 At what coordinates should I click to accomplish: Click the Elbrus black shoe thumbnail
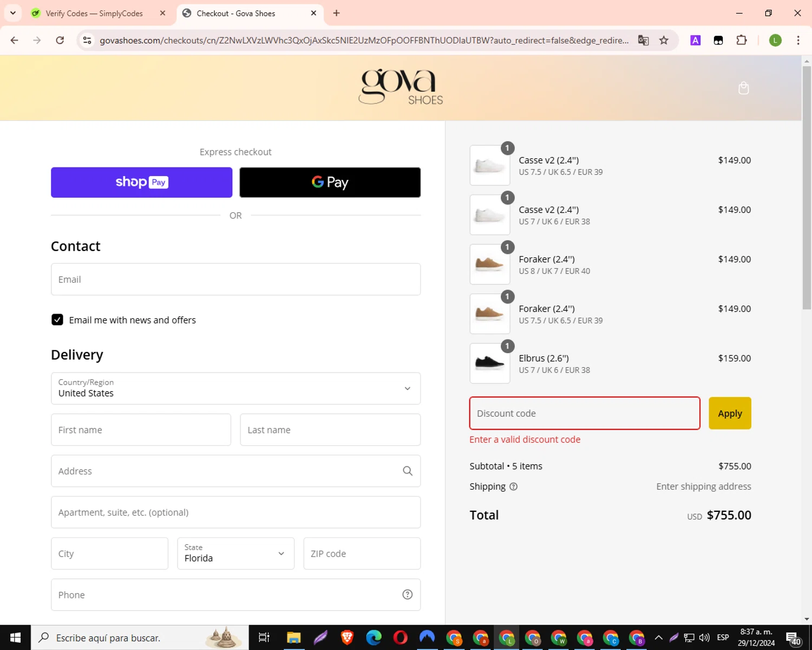[490, 363]
